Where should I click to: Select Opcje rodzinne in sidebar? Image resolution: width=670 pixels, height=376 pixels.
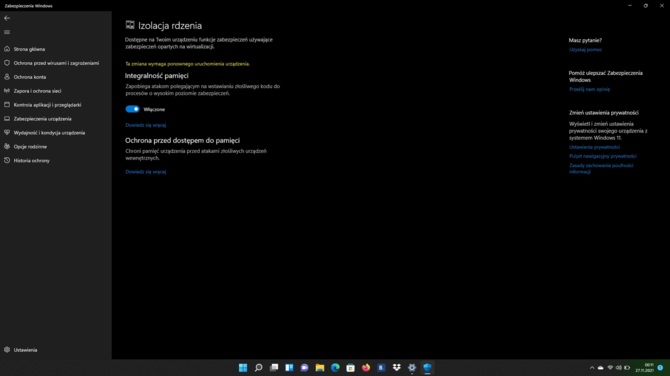[x=30, y=147]
